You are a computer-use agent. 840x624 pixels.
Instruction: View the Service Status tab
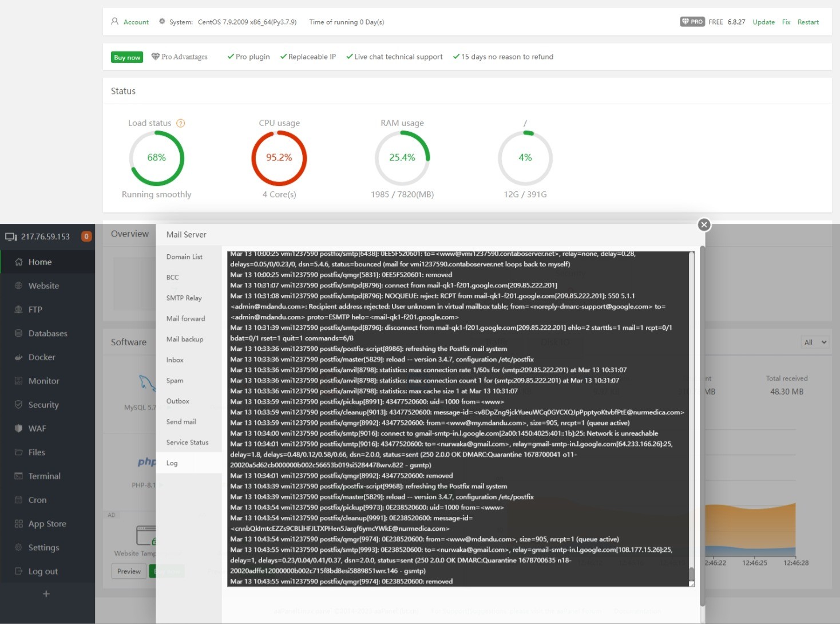(188, 443)
